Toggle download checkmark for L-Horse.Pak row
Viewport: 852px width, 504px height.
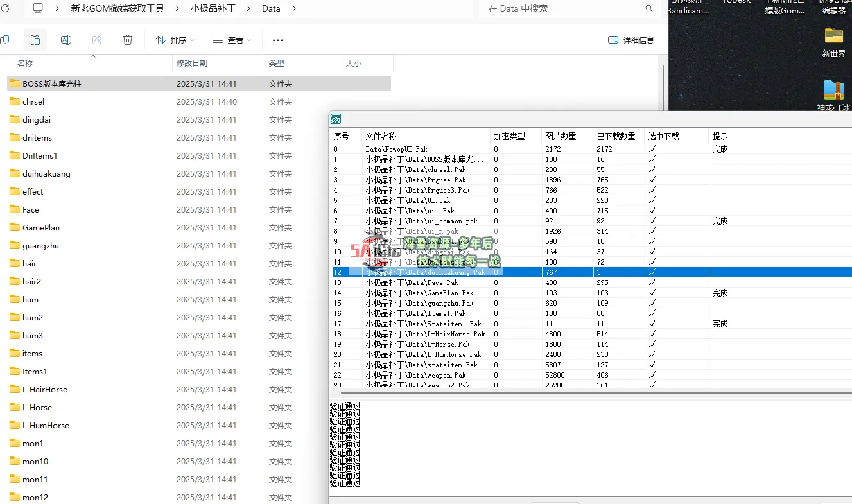(652, 344)
